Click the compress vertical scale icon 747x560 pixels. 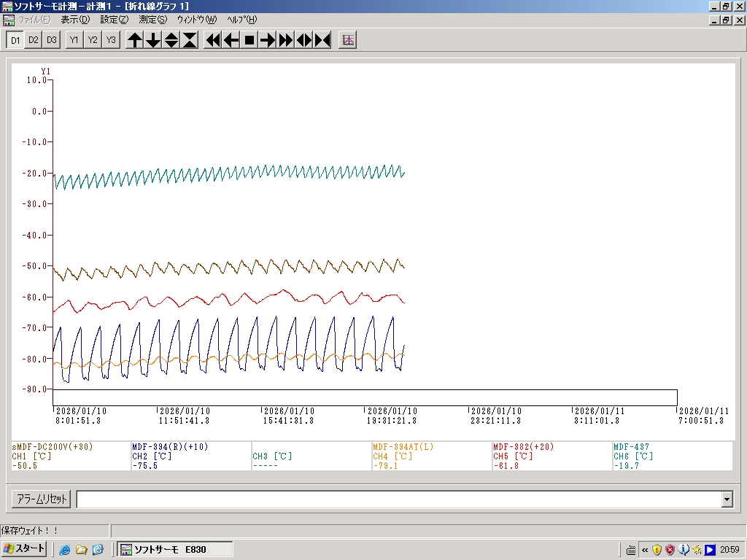pos(190,40)
